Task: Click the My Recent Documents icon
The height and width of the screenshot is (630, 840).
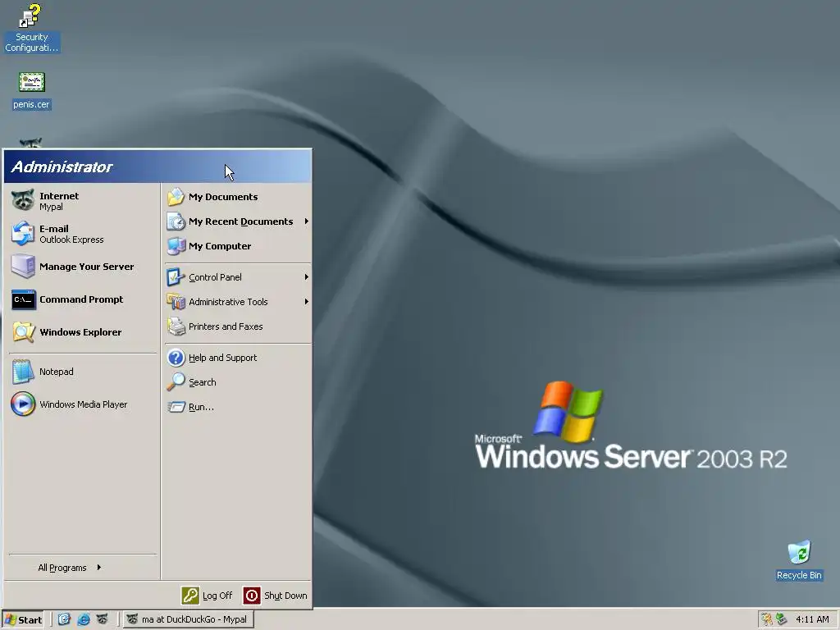Action: 176,221
